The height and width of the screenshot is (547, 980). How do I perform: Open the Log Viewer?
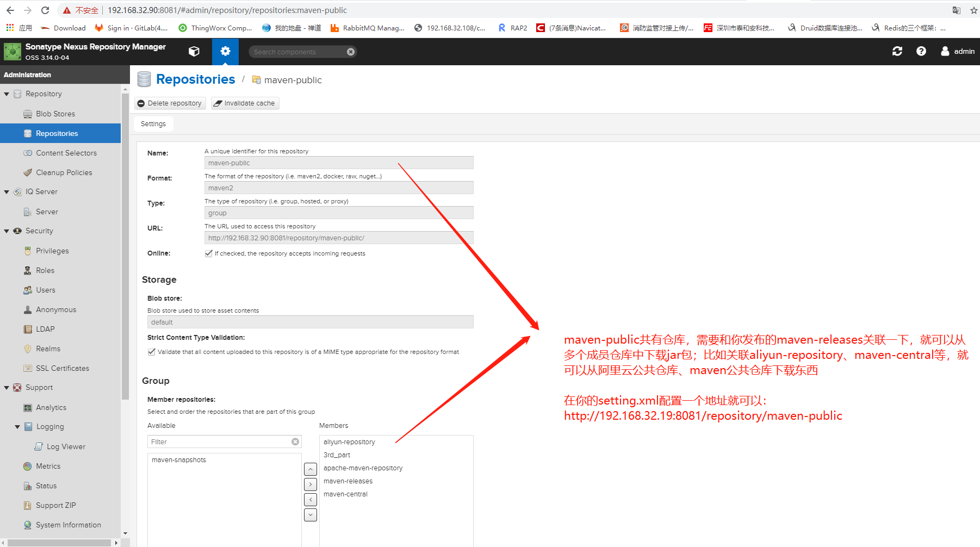(65, 446)
